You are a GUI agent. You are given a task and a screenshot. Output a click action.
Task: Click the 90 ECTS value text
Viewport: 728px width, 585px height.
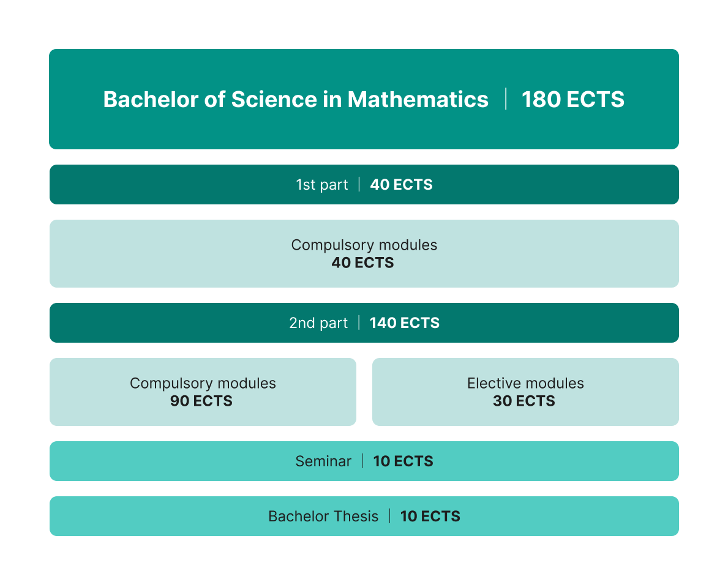pyautogui.click(x=201, y=401)
